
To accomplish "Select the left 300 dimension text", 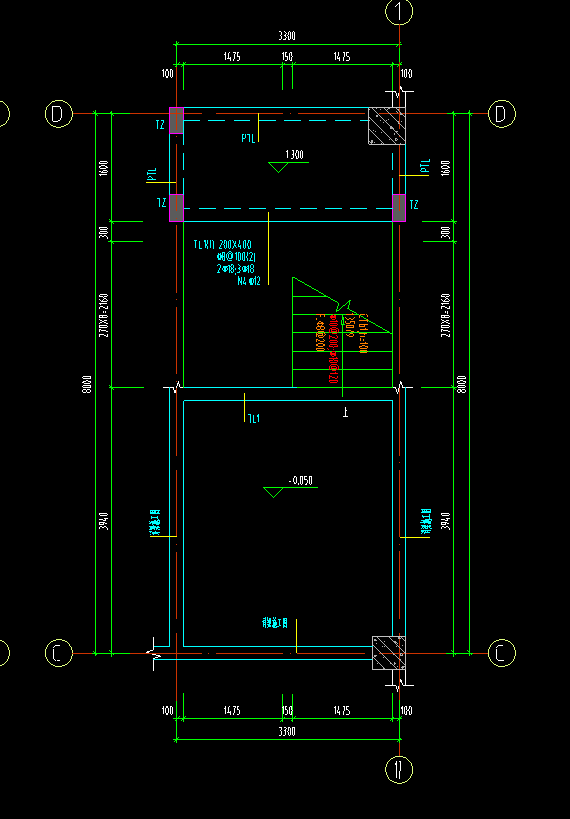I will click(x=103, y=232).
